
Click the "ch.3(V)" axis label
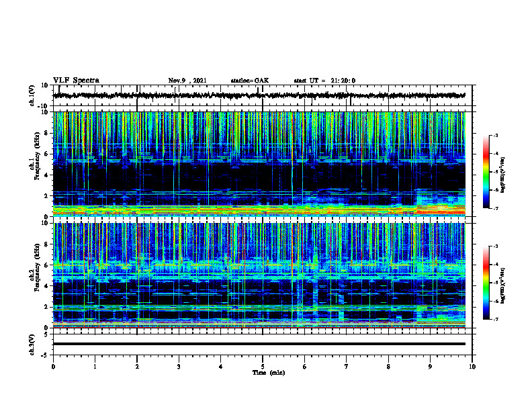[32, 345]
